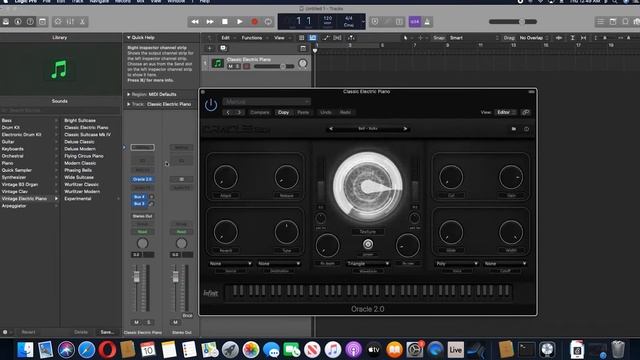Screen dimensions: 640x360
Task: Click the red Record button
Action: coord(254,22)
